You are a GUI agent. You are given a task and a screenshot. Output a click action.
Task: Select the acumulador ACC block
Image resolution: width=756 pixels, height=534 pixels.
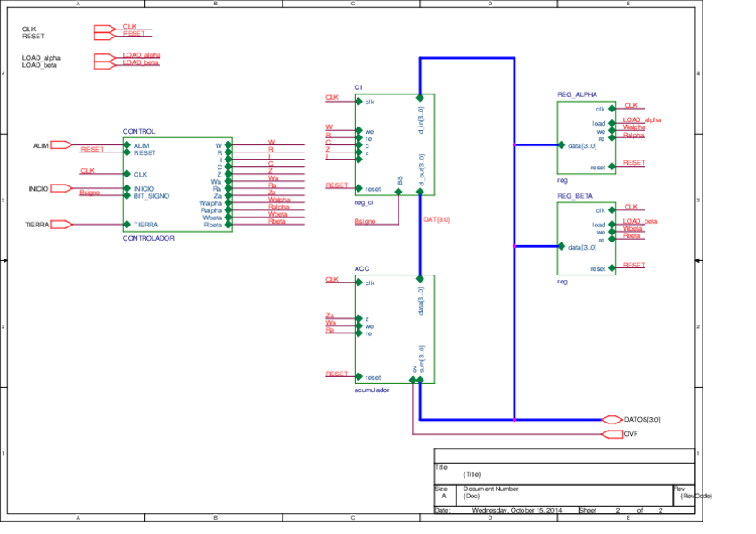click(x=394, y=330)
